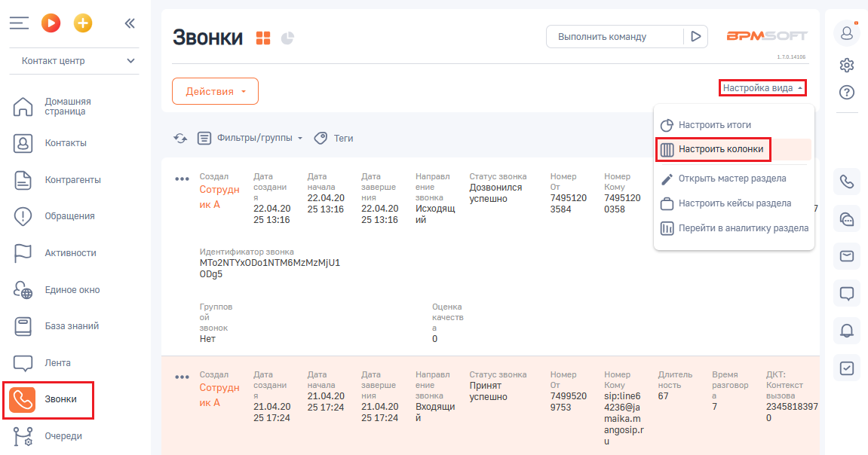Screen dimensions: 868x455
Task: Switch to the orange tile list view
Action: (x=263, y=38)
